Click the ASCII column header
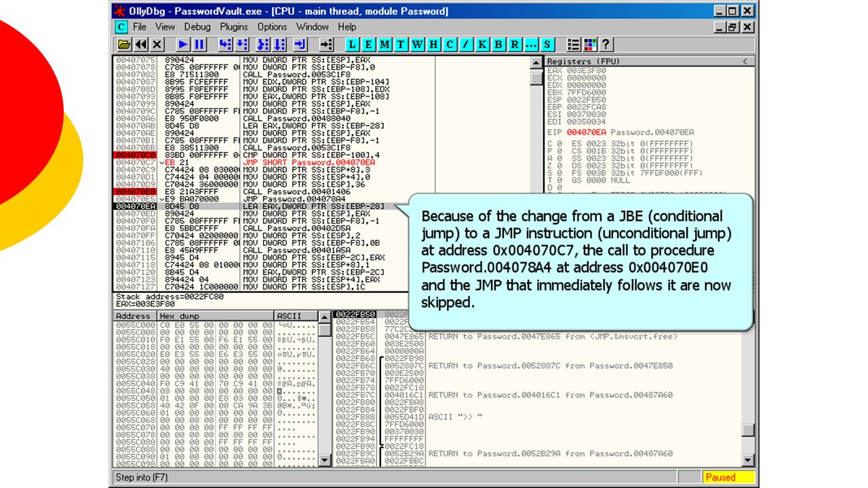 click(296, 316)
